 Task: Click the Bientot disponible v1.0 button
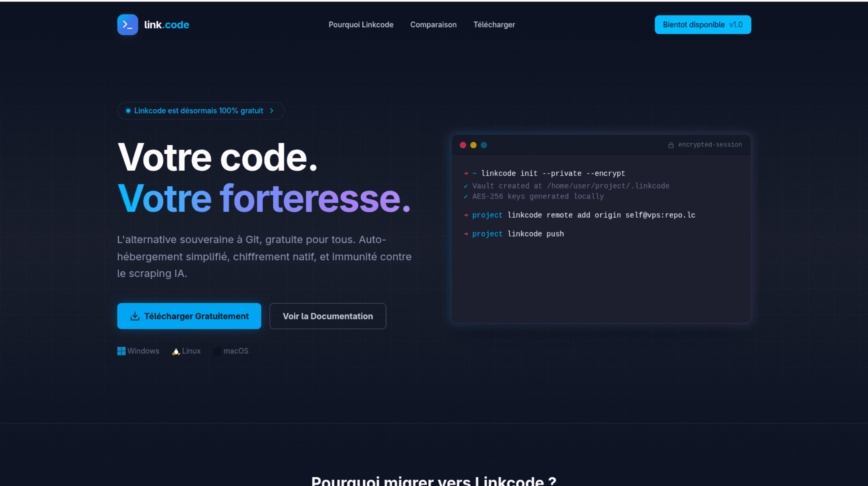pyautogui.click(x=703, y=25)
